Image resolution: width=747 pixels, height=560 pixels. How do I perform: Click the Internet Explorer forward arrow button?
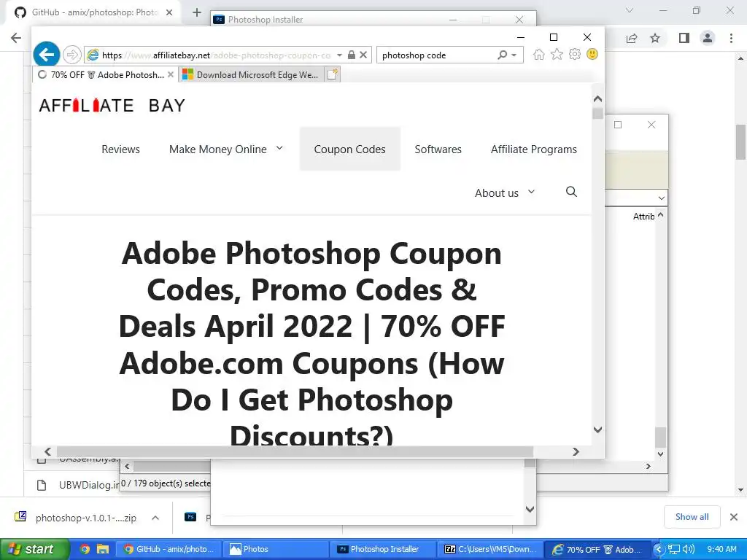[x=72, y=55]
